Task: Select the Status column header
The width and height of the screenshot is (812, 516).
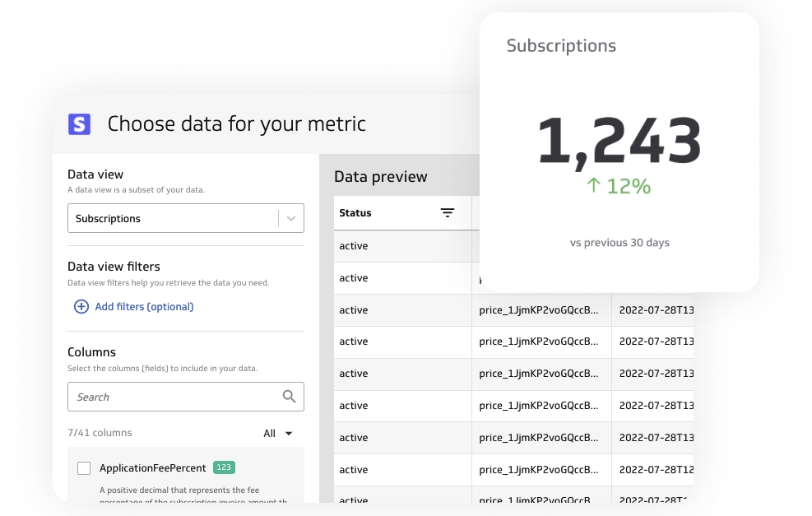Action: pyautogui.click(x=355, y=212)
